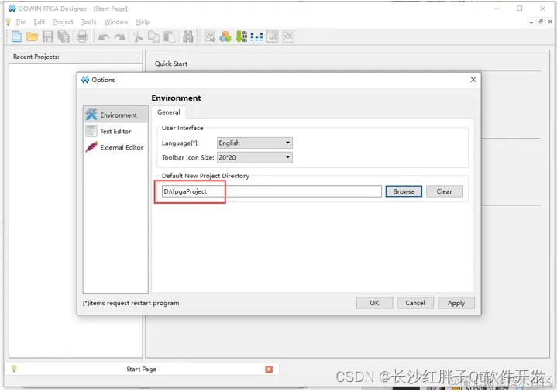Click the inner MDI restore button
Screen dimensions: 557x392
point(541,22)
